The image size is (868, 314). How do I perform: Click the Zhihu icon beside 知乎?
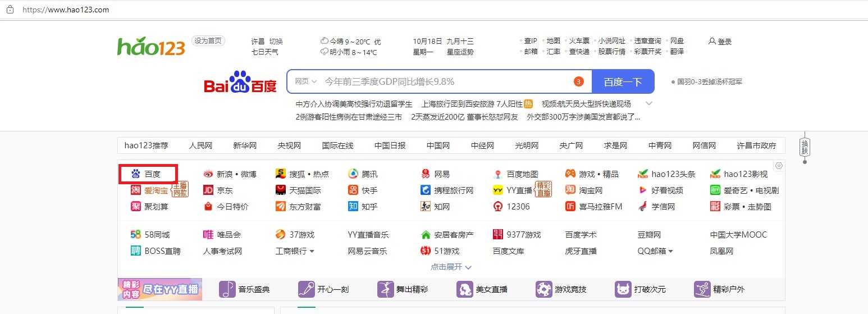coord(353,207)
